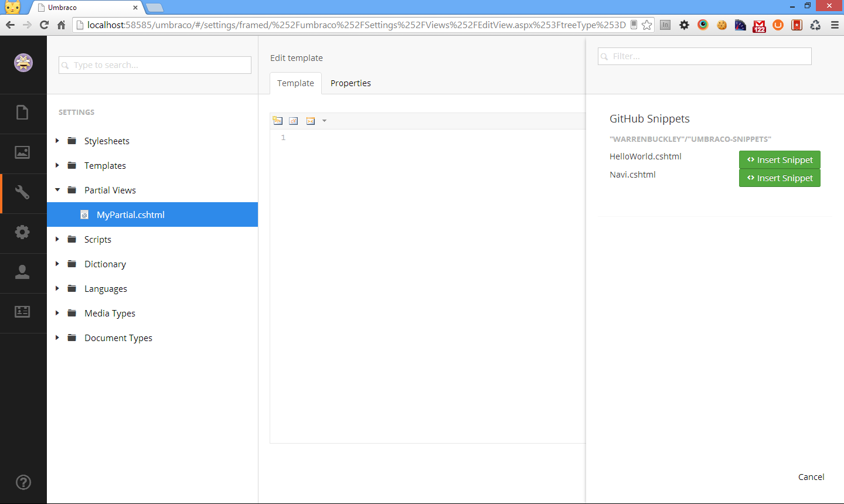Select the Settings wrench section icon
The height and width of the screenshot is (504, 844).
coord(22,192)
